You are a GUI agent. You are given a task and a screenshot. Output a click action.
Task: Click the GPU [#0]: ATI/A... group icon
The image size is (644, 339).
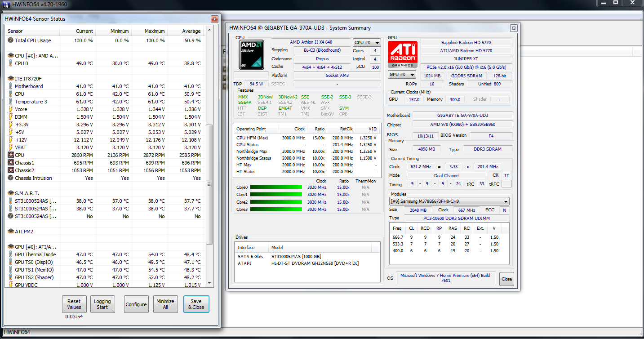(x=11, y=247)
